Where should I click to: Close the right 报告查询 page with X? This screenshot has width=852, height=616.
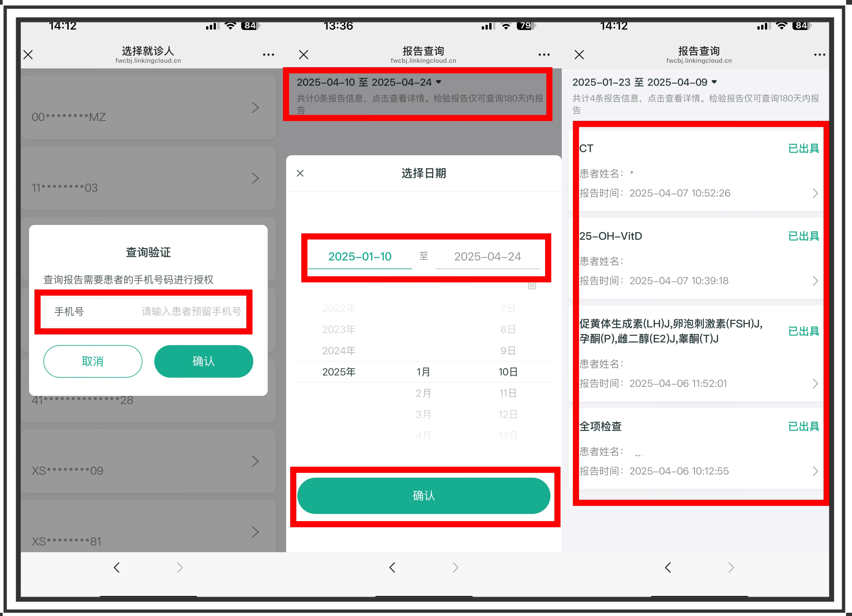tap(579, 55)
